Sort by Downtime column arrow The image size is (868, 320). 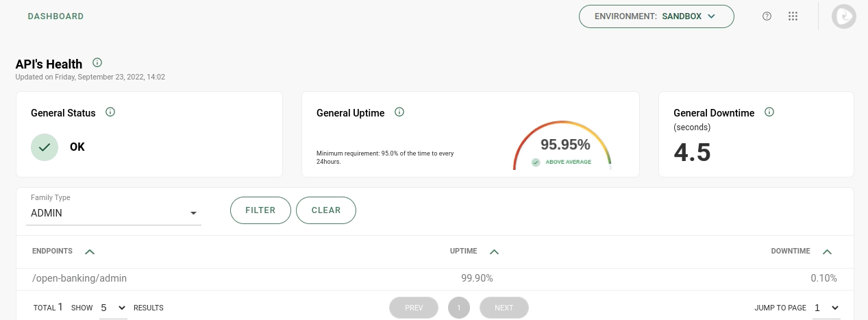tap(827, 251)
